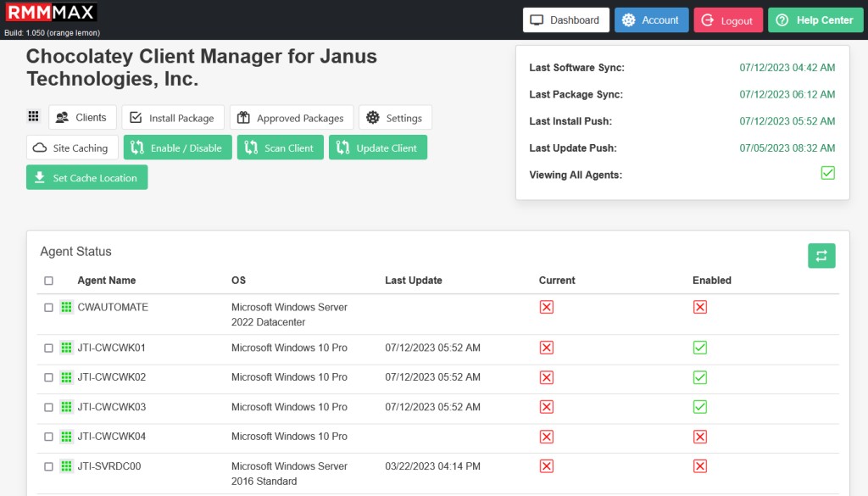Check the select-all checkbox in the table header

click(x=48, y=280)
